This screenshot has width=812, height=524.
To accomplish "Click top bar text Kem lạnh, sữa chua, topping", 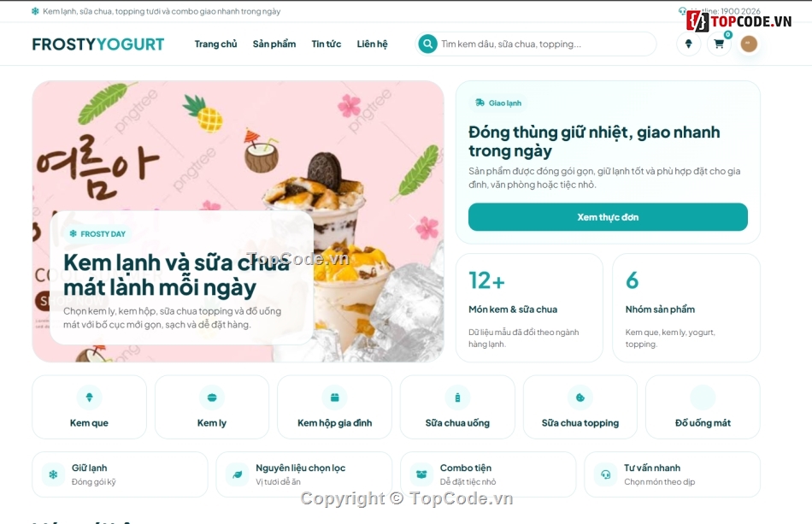I will pos(162,11).
